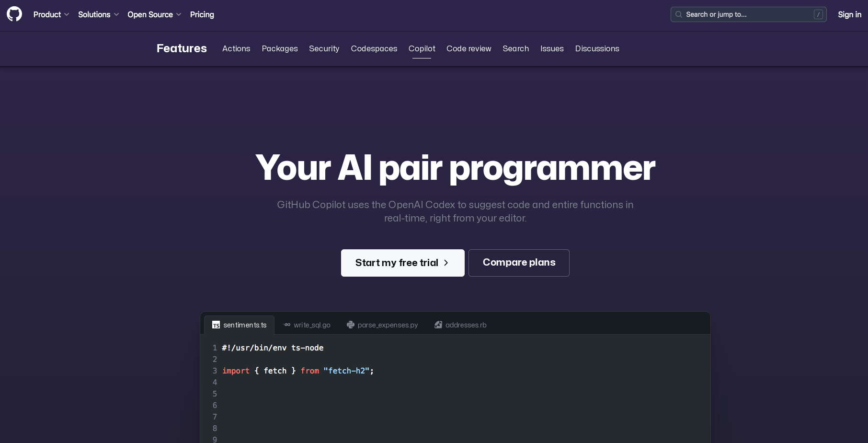Image resolution: width=868 pixels, height=443 pixels.
Task: Open the Product navigation menu
Action: coord(51,14)
